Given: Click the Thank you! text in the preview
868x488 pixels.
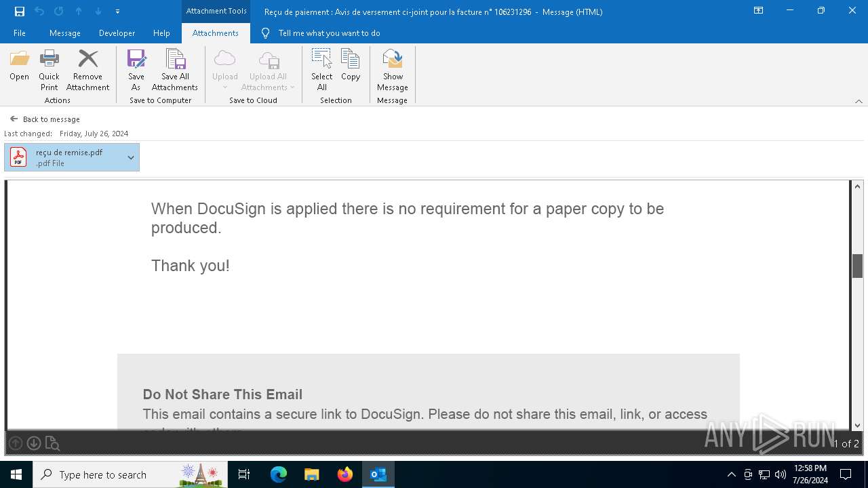Looking at the screenshot, I should click(191, 266).
